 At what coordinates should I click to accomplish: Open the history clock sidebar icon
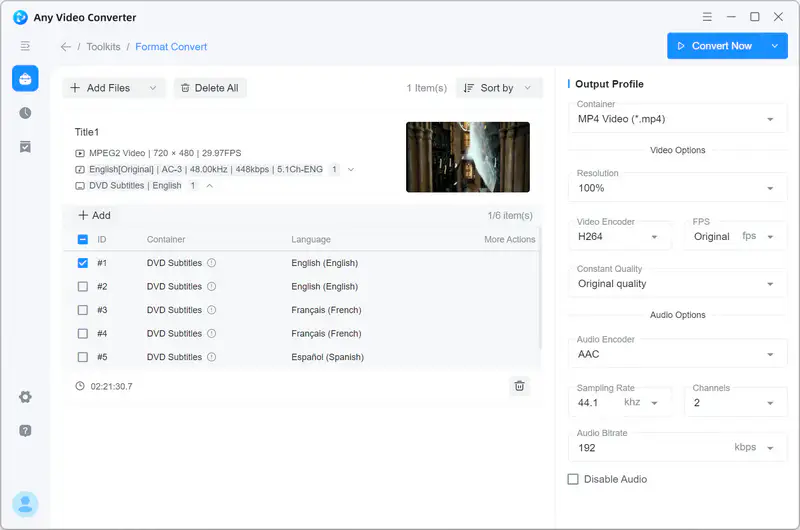(x=25, y=113)
